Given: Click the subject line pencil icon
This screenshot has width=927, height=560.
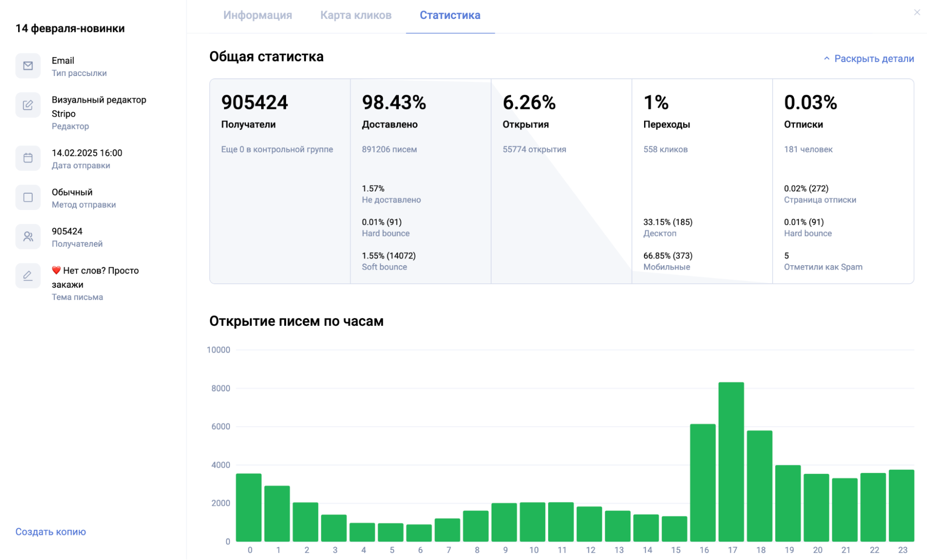Looking at the screenshot, I should click(28, 276).
